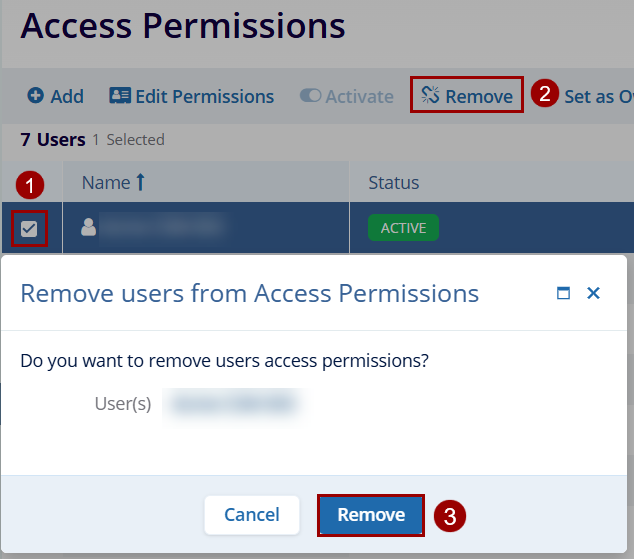The image size is (634, 559).
Task: Click the user avatar icon in selected row
Action: point(89,228)
